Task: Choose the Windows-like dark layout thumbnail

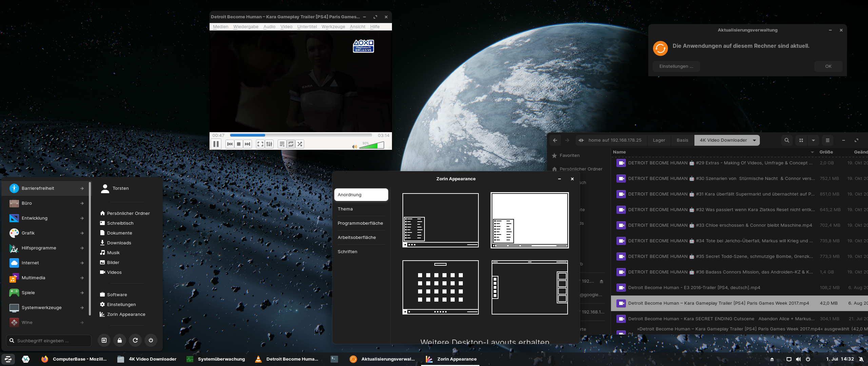Action: tap(440, 220)
